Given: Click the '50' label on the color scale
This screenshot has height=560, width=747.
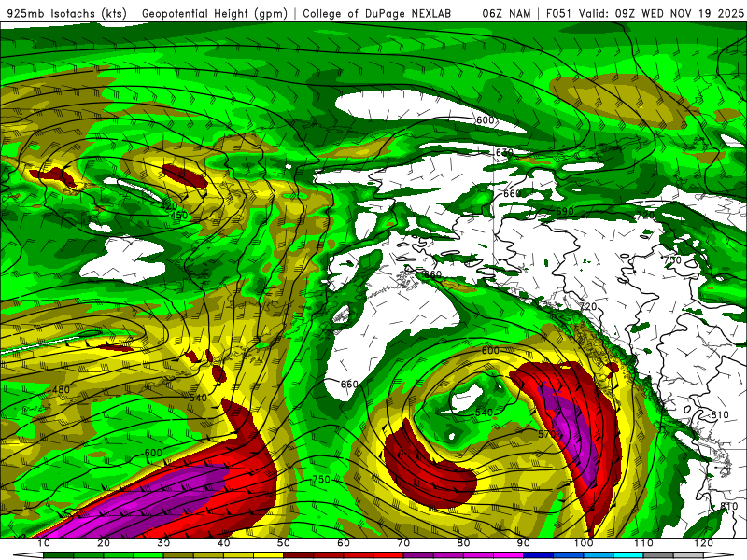Looking at the screenshot, I should tap(284, 543).
